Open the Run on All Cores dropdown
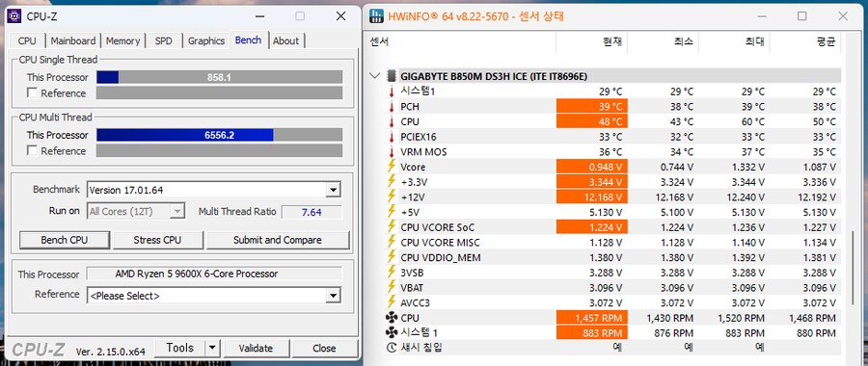Screen dimensions: 868x366 [x=177, y=211]
